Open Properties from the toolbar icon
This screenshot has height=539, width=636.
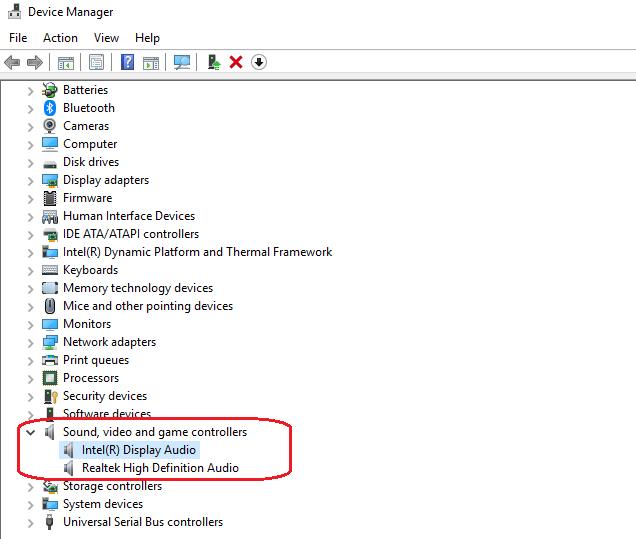tap(96, 63)
